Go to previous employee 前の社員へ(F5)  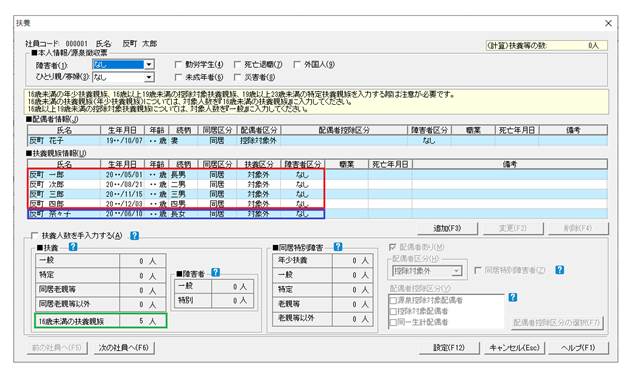pyautogui.click(x=57, y=348)
